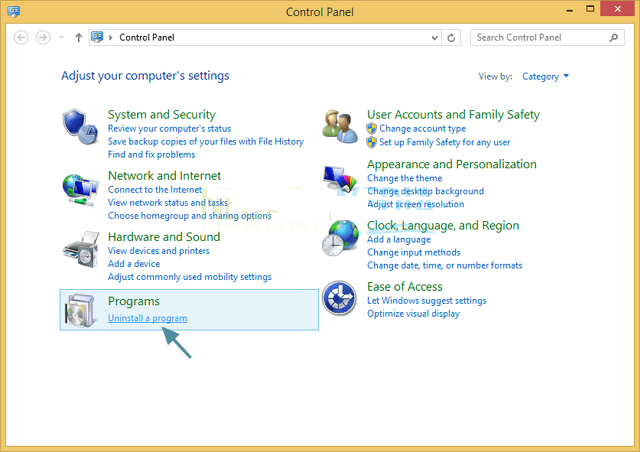
Task: Set up Family Safety for any user
Action: (444, 142)
